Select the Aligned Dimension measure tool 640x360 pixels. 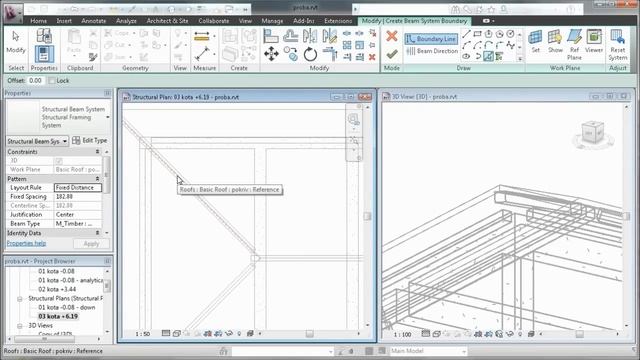[x=202, y=36]
